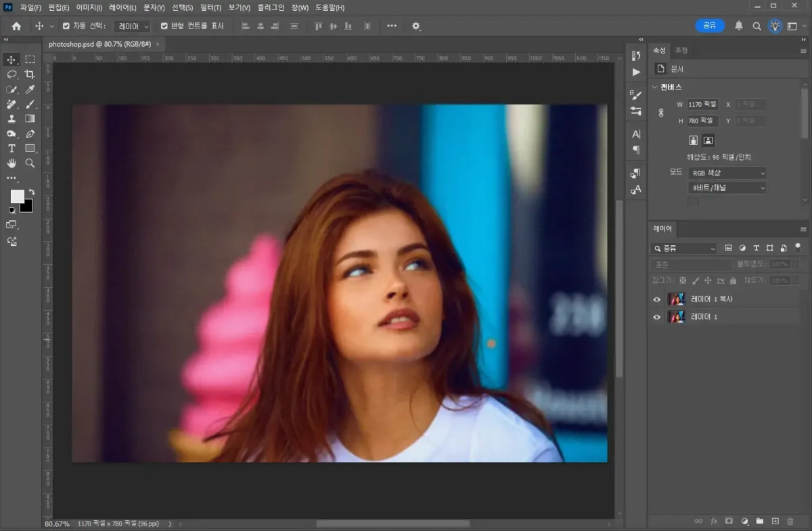Click the text layer filter icon in Layers panel
The image size is (812, 531).
coord(757,249)
